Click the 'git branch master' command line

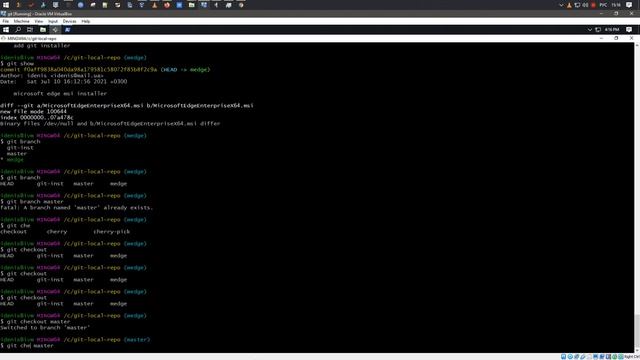pyautogui.click(x=32, y=202)
